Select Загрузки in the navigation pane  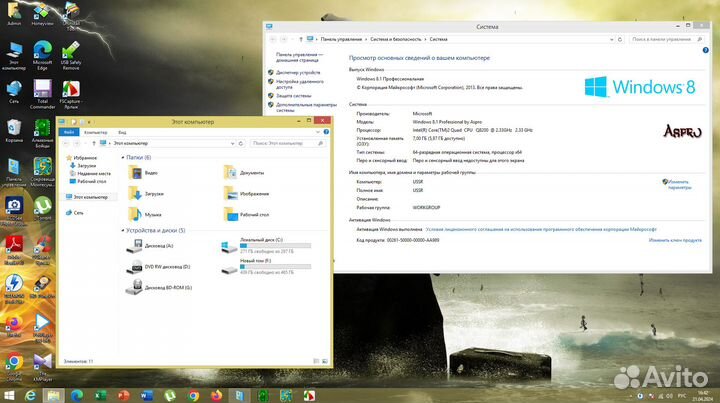coord(86,166)
